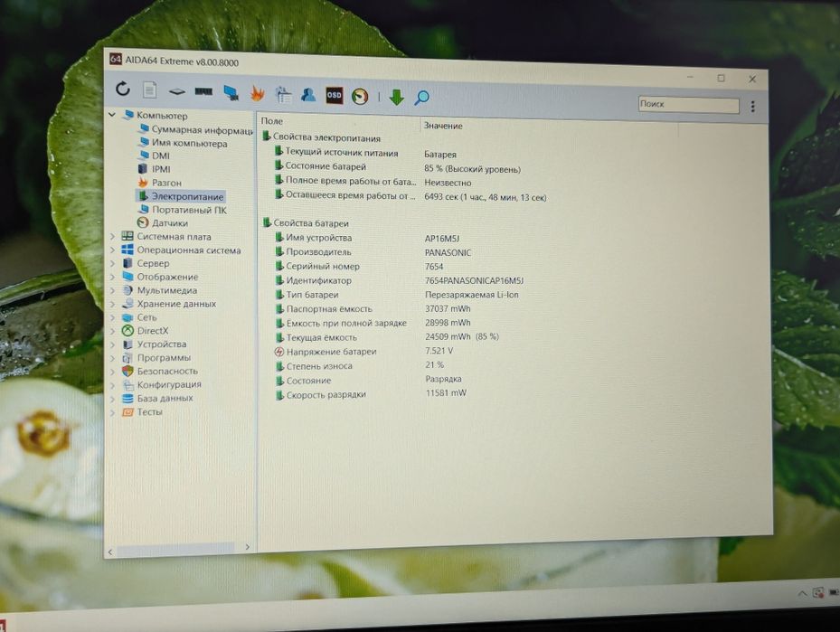Image resolution: width=840 pixels, height=632 pixels.
Task: Select Суммарная информация in the tree
Action: 195,129
